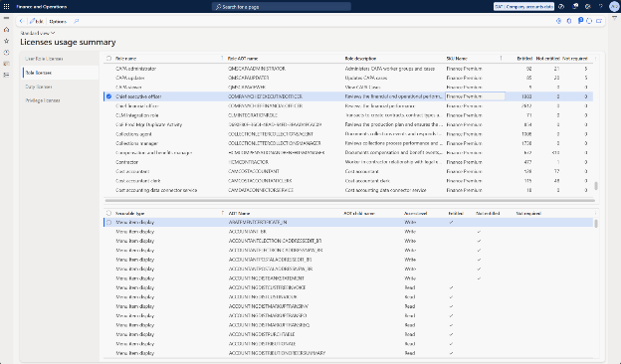Open the Office attachments icon in action pane
This screenshot has height=364, width=621.
pos(580,21)
